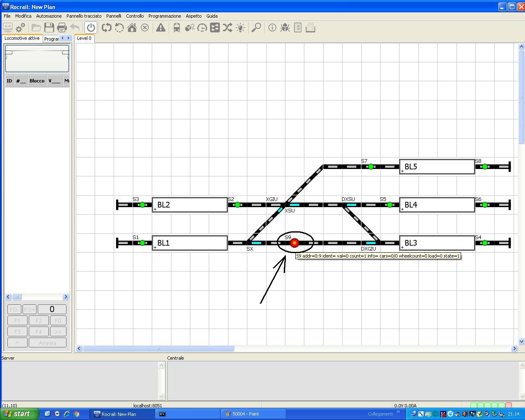The height and width of the screenshot is (420, 525).
Task: Open locomotives via train icon
Action: pos(177,28)
